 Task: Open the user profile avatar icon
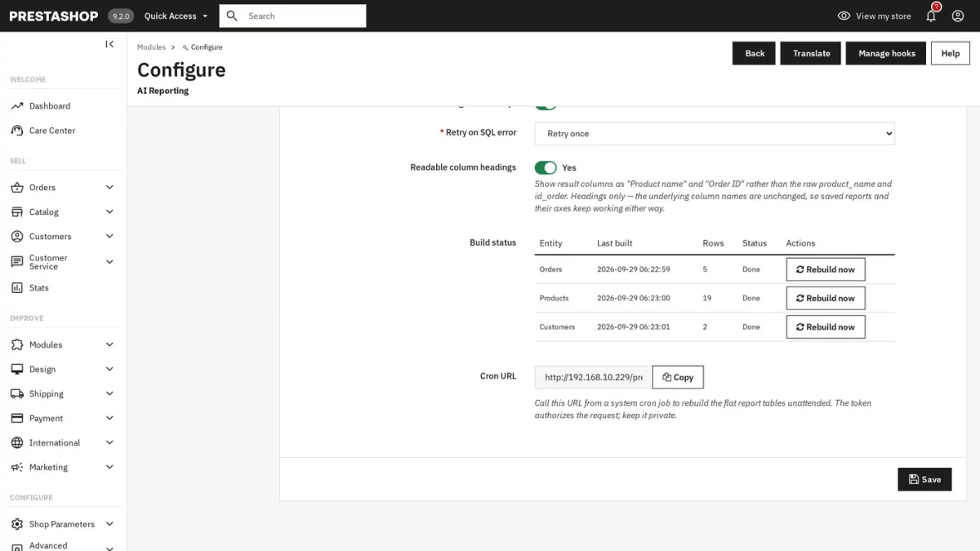pos(958,16)
